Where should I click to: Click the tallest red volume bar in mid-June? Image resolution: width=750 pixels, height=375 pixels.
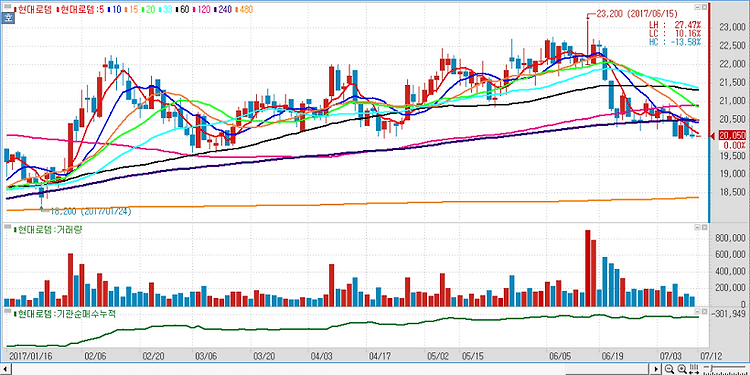[x=588, y=268]
